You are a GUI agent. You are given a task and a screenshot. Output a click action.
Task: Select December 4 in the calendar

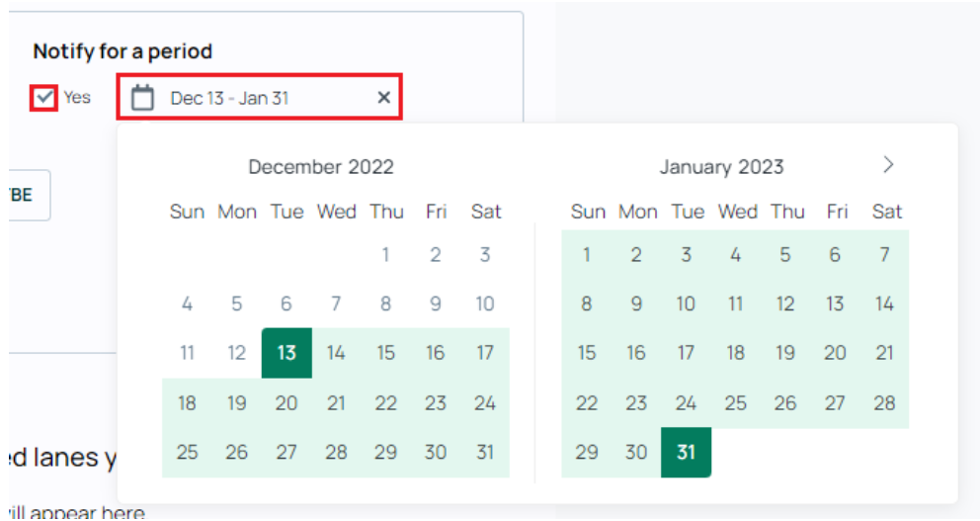click(x=187, y=304)
